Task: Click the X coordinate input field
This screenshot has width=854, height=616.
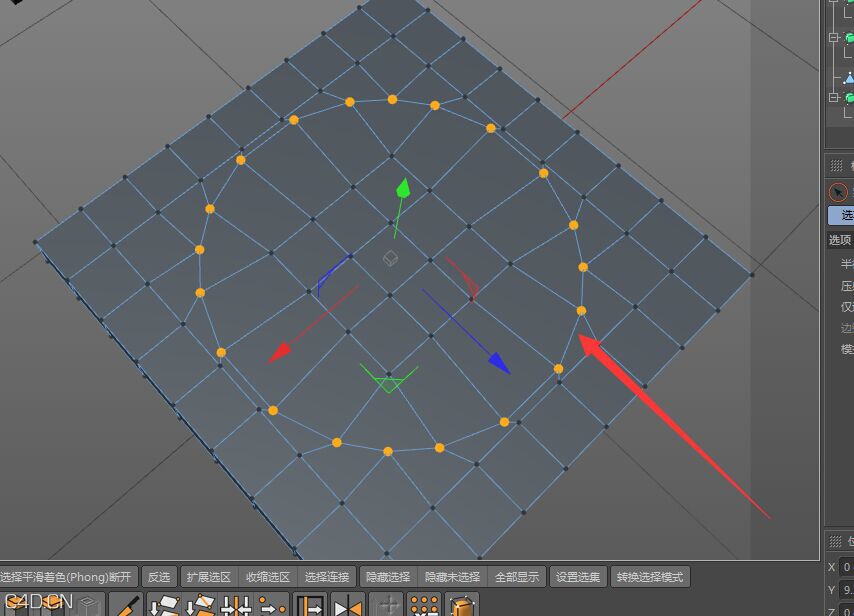Action: [850, 565]
